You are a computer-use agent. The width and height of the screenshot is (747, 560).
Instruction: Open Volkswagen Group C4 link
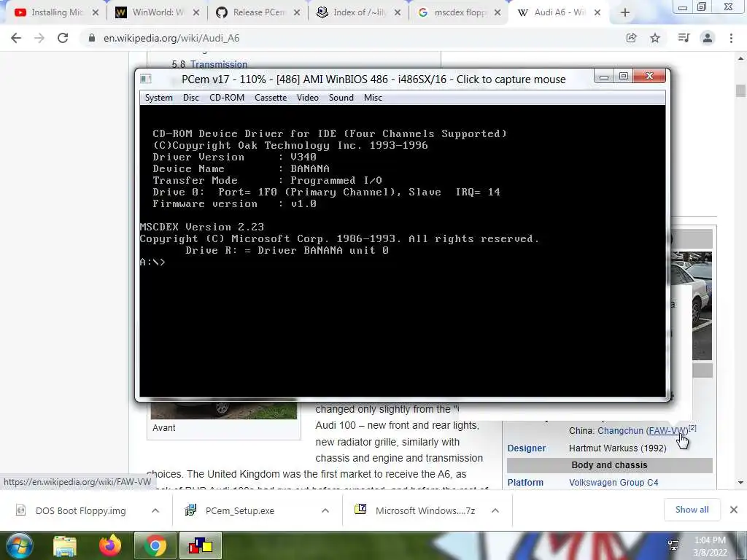point(614,483)
